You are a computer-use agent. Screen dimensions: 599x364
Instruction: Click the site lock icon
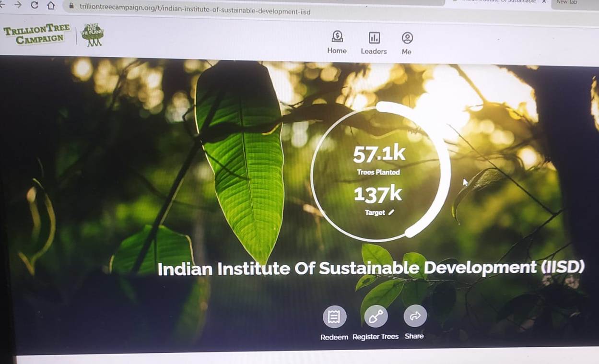click(x=72, y=6)
